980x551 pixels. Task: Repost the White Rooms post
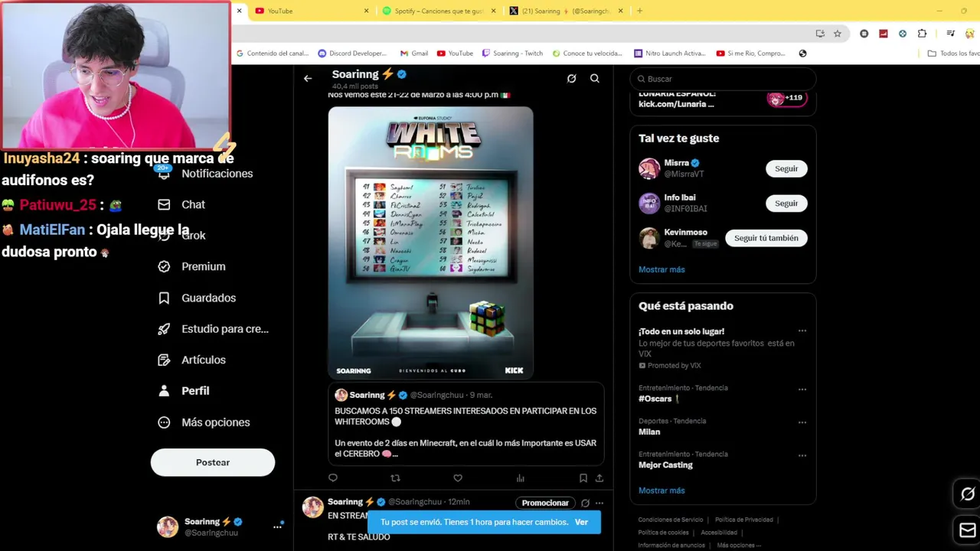[x=395, y=478]
